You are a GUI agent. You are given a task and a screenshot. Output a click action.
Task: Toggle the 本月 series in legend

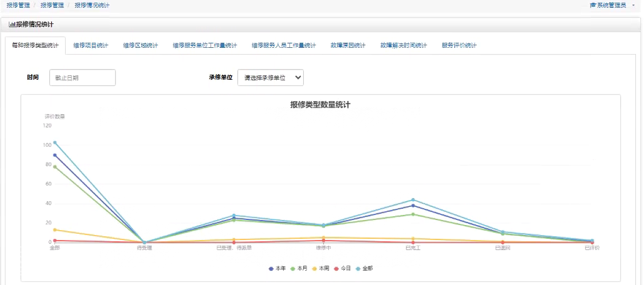point(299,268)
